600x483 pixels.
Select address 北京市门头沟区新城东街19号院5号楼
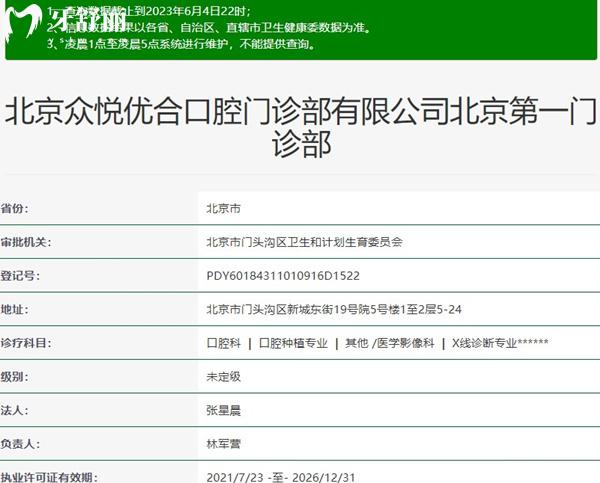pyautogui.click(x=334, y=309)
